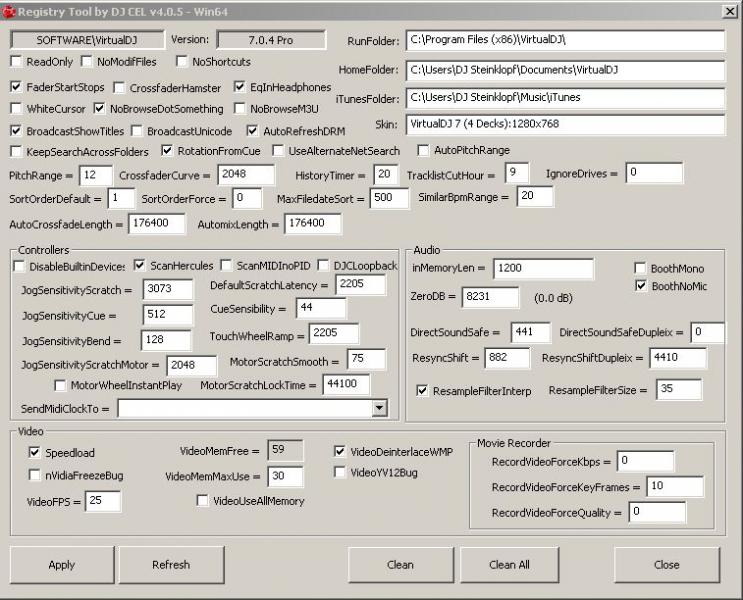Click the VideoFPS input field
Image resolution: width=743 pixels, height=600 pixels.
pyautogui.click(x=103, y=501)
